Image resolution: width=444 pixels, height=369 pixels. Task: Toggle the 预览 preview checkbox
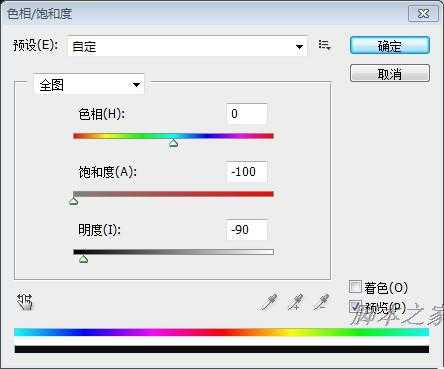pos(355,307)
